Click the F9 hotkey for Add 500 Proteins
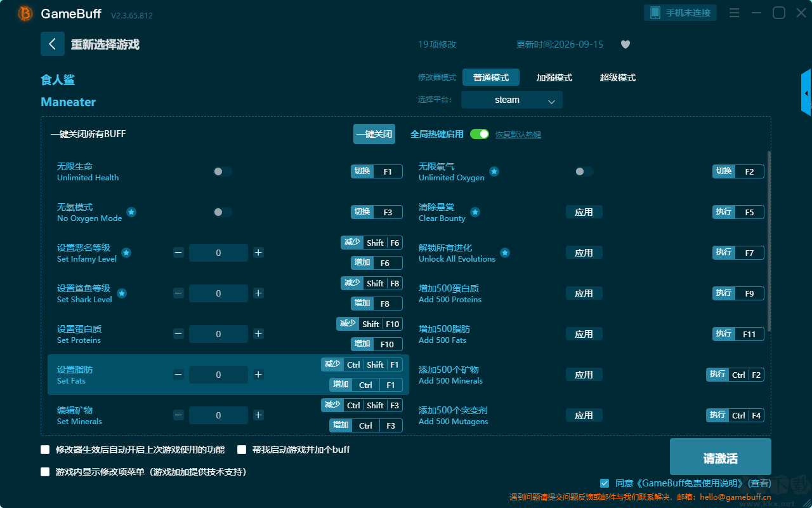Screen dimensions: 812x508 point(738,293)
